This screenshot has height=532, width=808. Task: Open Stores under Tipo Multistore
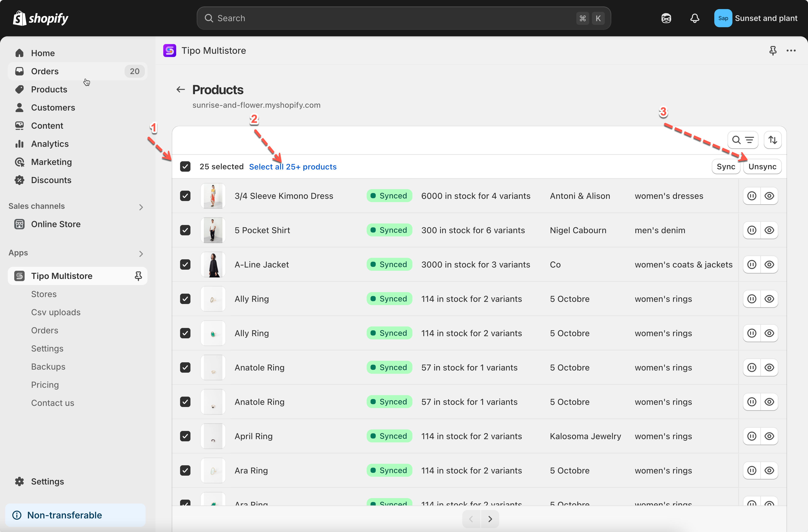tap(44, 294)
